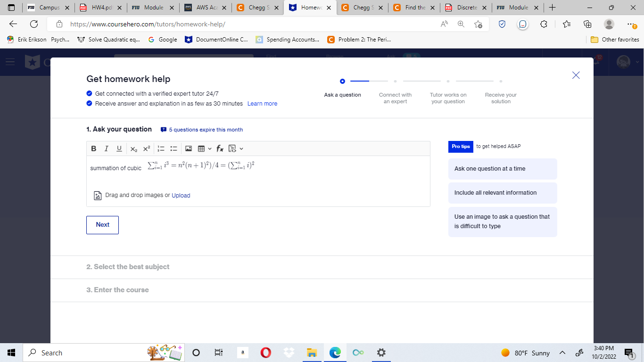644x362 pixels.
Task: Open the Learn more link
Action: coord(262,103)
